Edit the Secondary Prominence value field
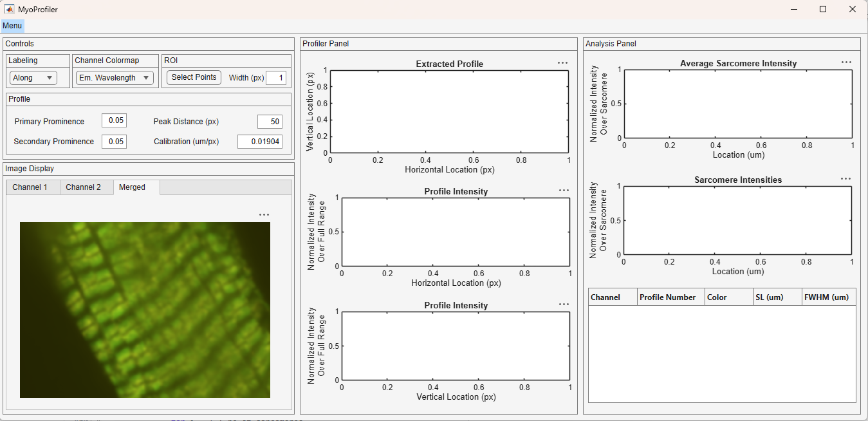This screenshot has width=868, height=421. (114, 142)
